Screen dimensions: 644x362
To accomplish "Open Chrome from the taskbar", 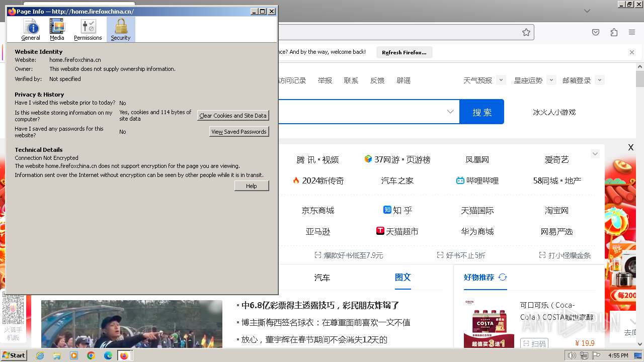I will tap(91, 355).
